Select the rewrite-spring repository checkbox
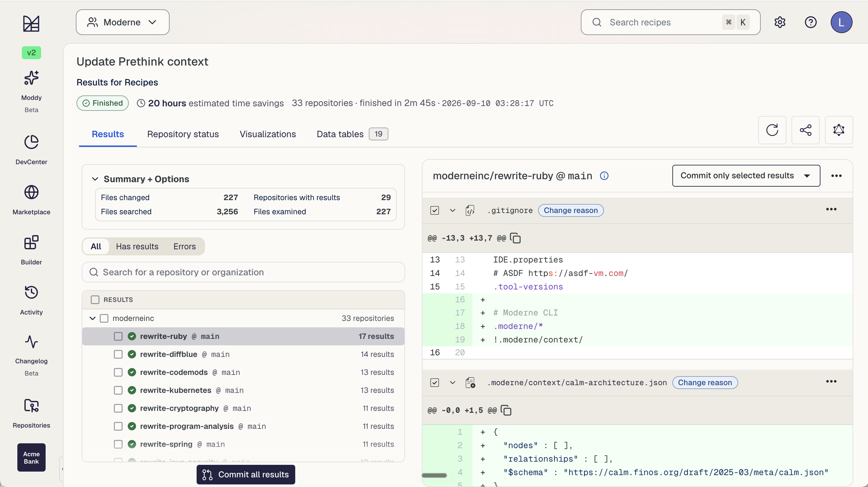This screenshot has height=487, width=868. (x=118, y=445)
